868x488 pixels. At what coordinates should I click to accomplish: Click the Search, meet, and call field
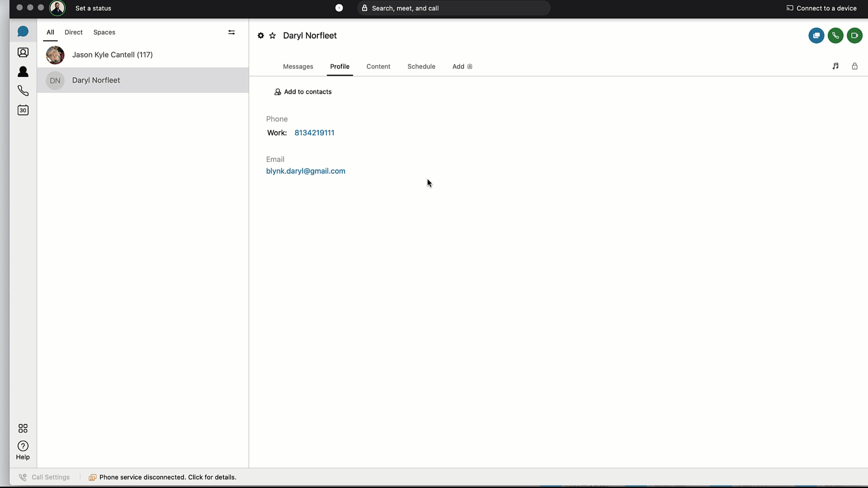point(453,8)
